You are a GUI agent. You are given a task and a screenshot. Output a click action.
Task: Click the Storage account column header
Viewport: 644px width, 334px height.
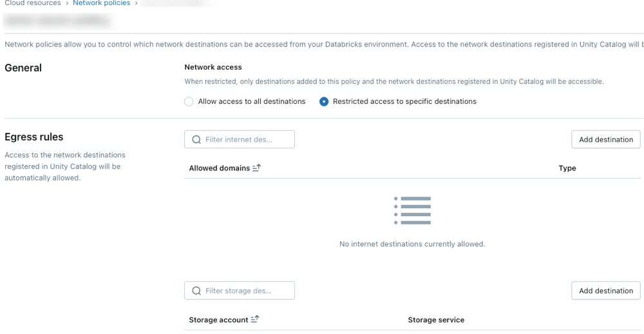[218, 320]
